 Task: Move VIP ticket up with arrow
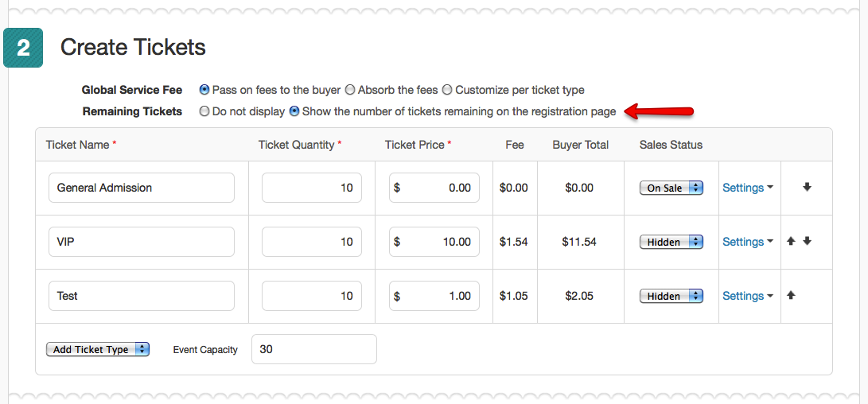(x=791, y=241)
